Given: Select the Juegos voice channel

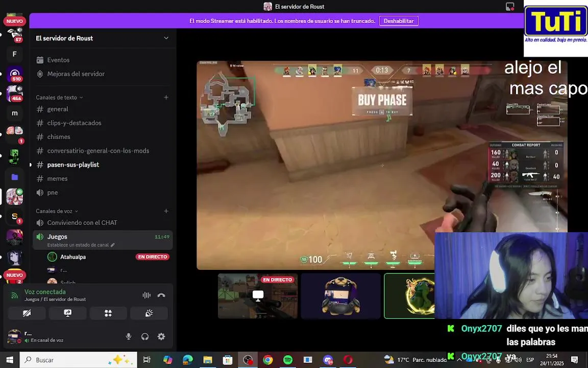Looking at the screenshot, I should click(x=103, y=240).
